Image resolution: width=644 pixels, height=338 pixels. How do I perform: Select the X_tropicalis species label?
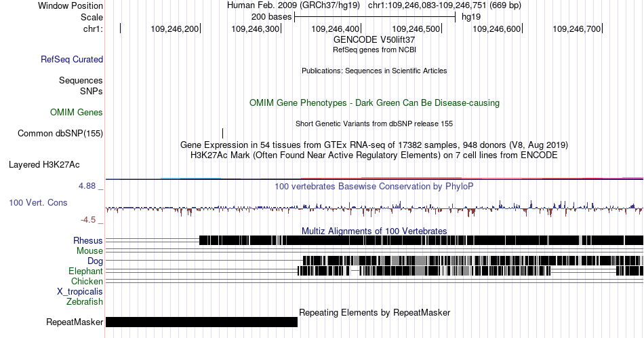[80, 292]
